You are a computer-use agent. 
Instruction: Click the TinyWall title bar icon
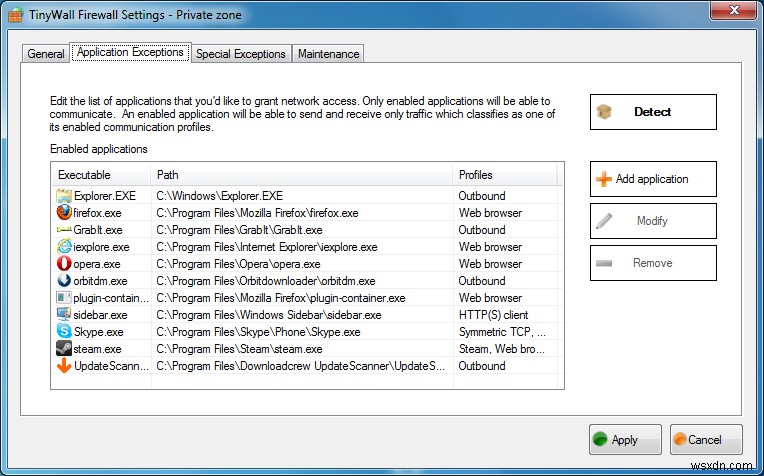point(16,15)
